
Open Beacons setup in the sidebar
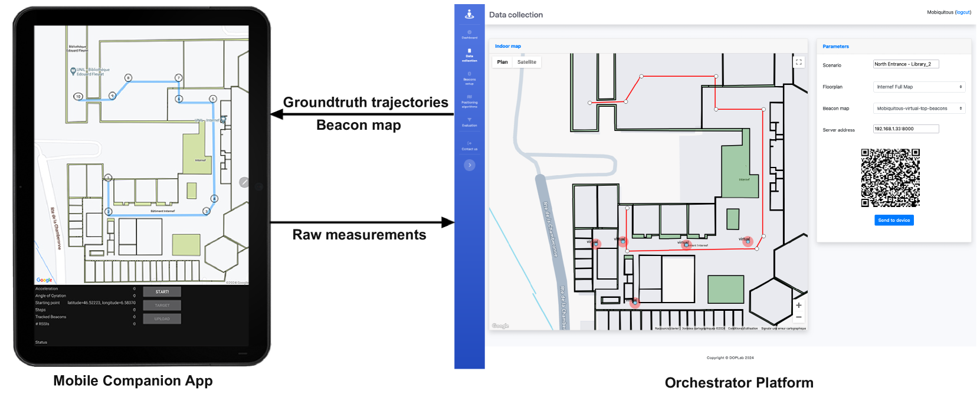click(470, 78)
